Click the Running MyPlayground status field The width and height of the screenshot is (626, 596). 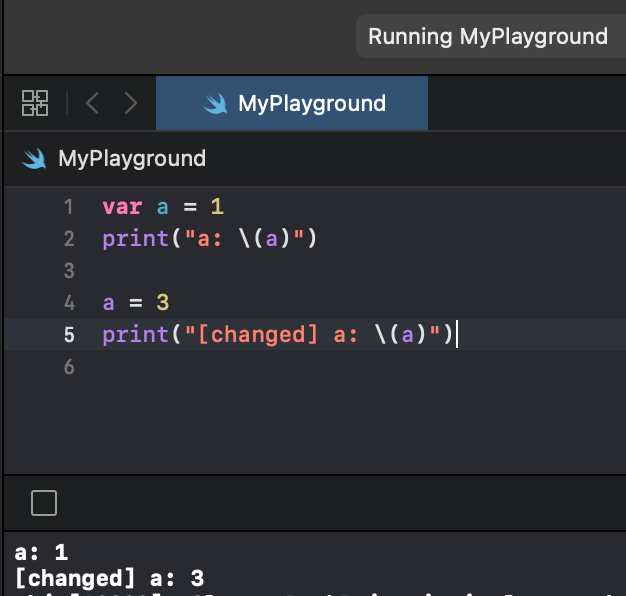[x=491, y=36]
